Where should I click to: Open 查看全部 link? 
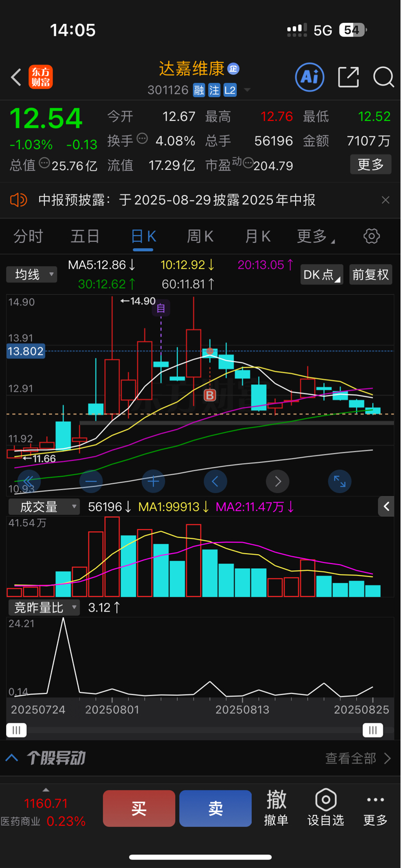coord(358,759)
